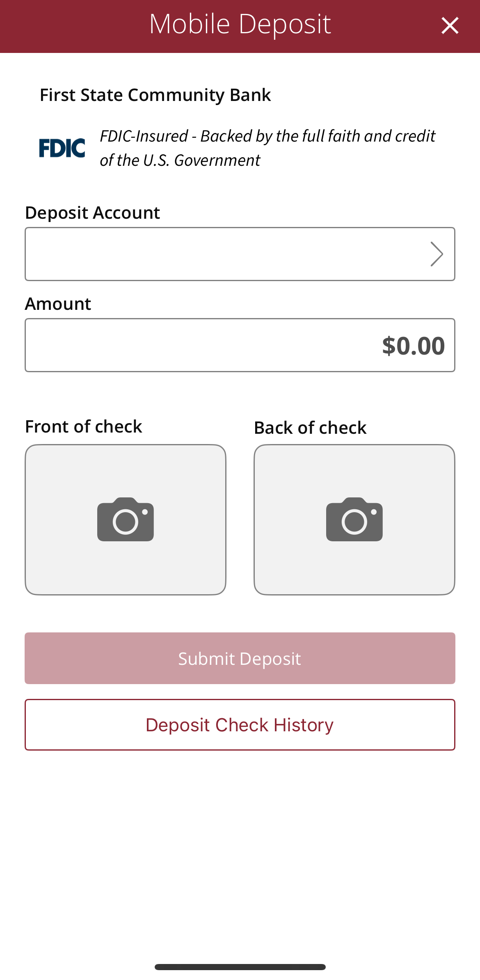Tap the FDIC logo
The height and width of the screenshot is (980, 480).
click(62, 148)
